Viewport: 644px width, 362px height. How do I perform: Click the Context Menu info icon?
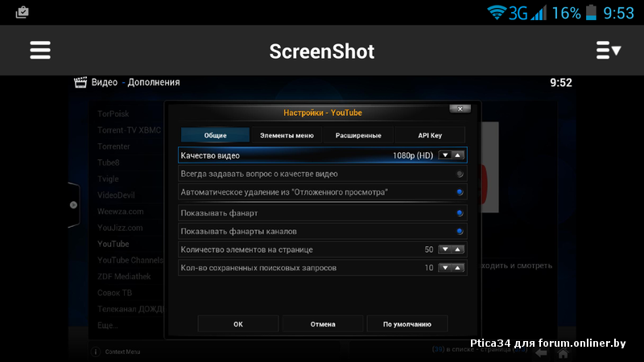95,352
